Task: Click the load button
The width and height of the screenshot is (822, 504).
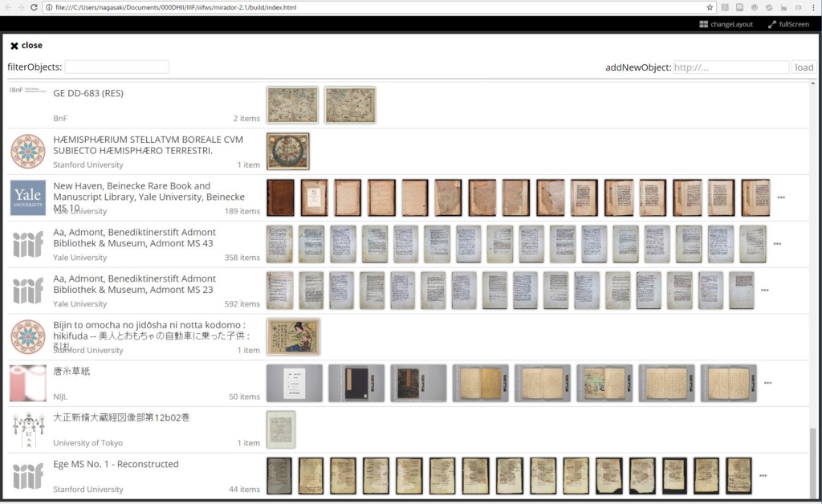Action: pos(804,67)
